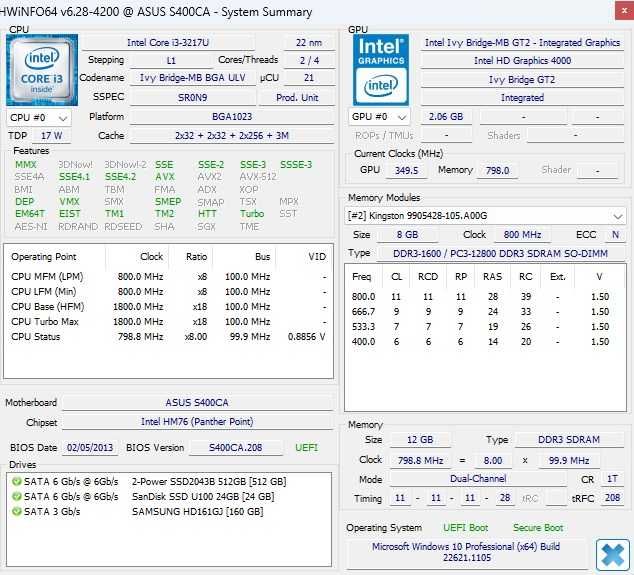Click the green status icon for SanDisk SSD U100 drive
Viewport: 634px width, 575px height.
point(17,497)
